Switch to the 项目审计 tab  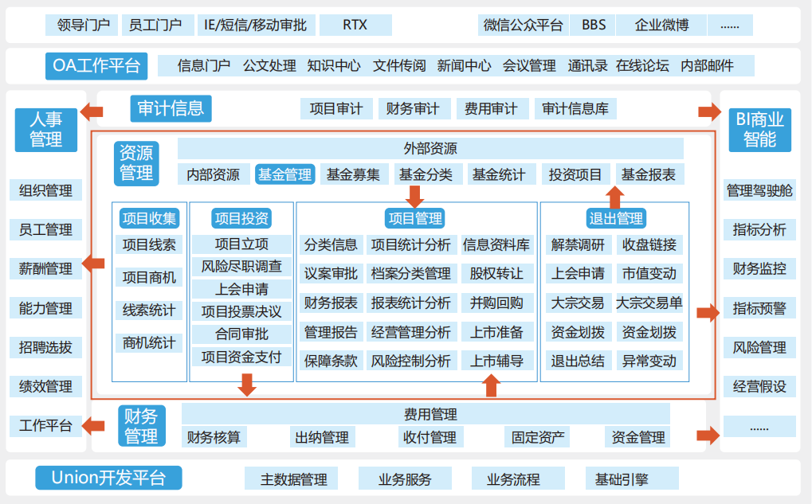[335, 108]
